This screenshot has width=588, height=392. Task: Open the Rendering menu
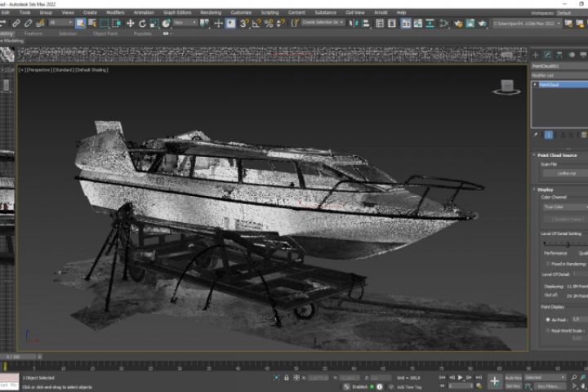click(x=210, y=13)
